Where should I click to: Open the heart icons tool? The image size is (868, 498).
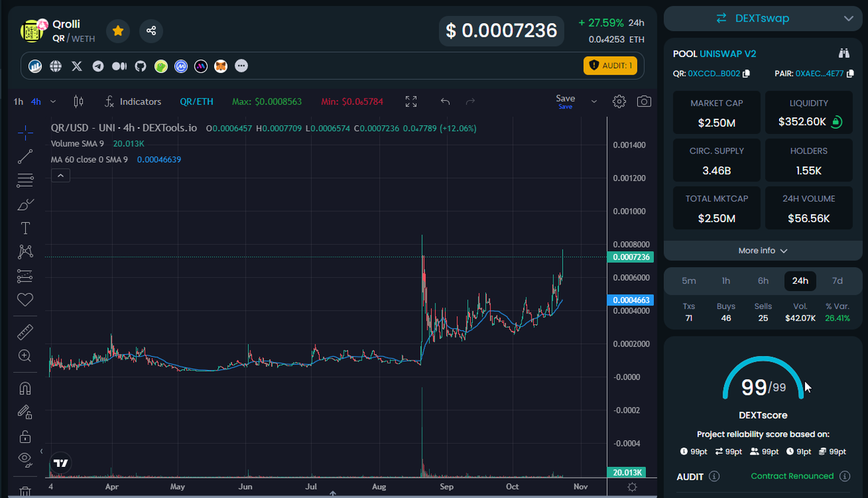(x=25, y=299)
